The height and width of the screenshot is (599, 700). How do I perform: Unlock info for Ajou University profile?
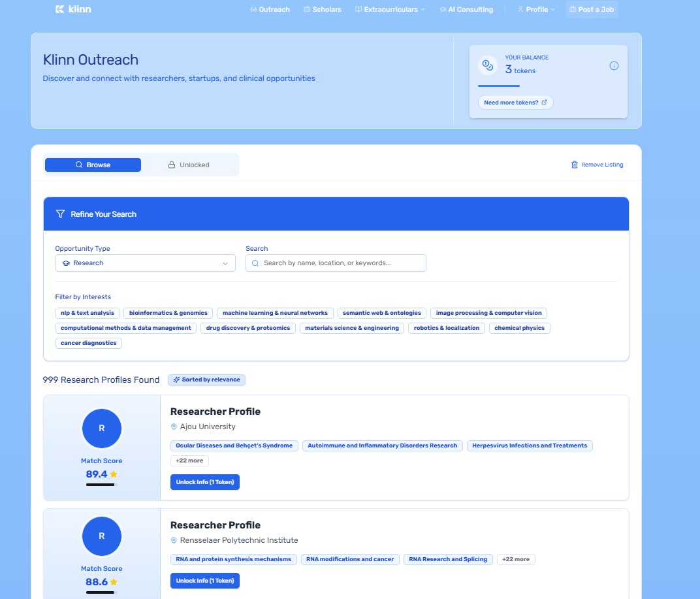pos(205,482)
